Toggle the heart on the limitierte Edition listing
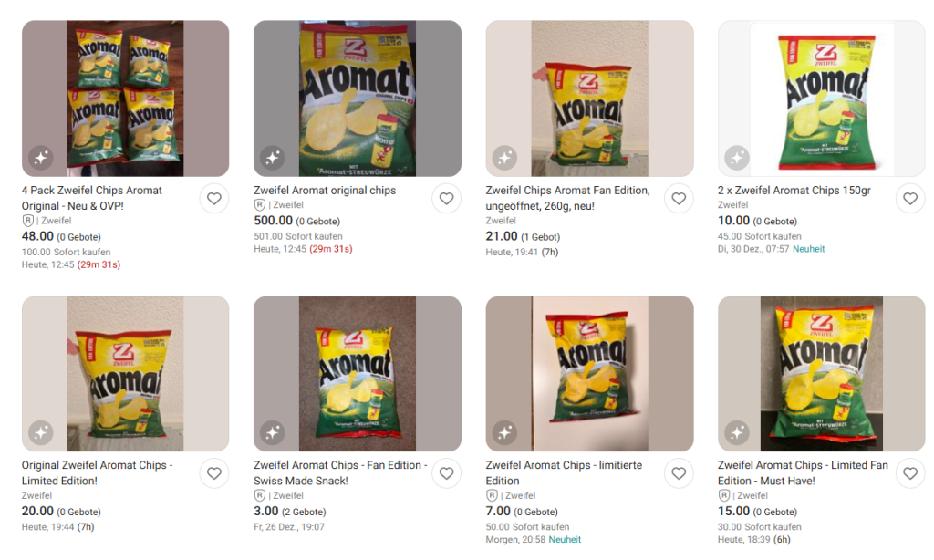The width and height of the screenshot is (934, 560). tap(679, 473)
